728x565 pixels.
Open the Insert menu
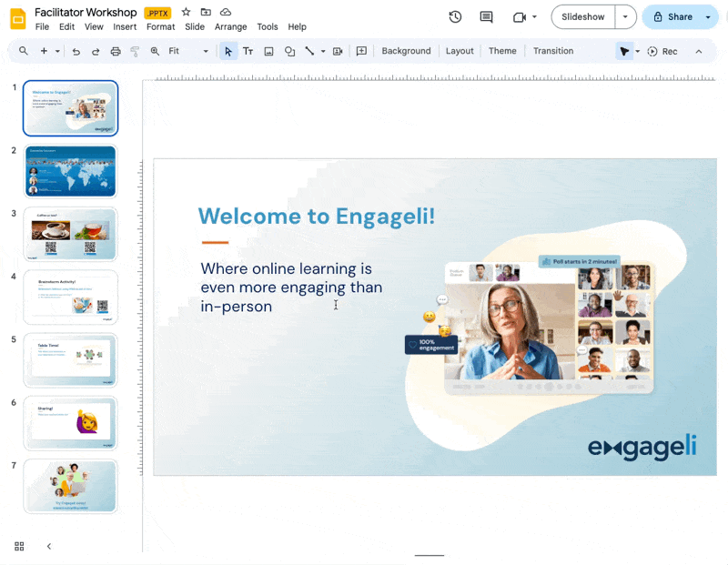pyautogui.click(x=125, y=27)
